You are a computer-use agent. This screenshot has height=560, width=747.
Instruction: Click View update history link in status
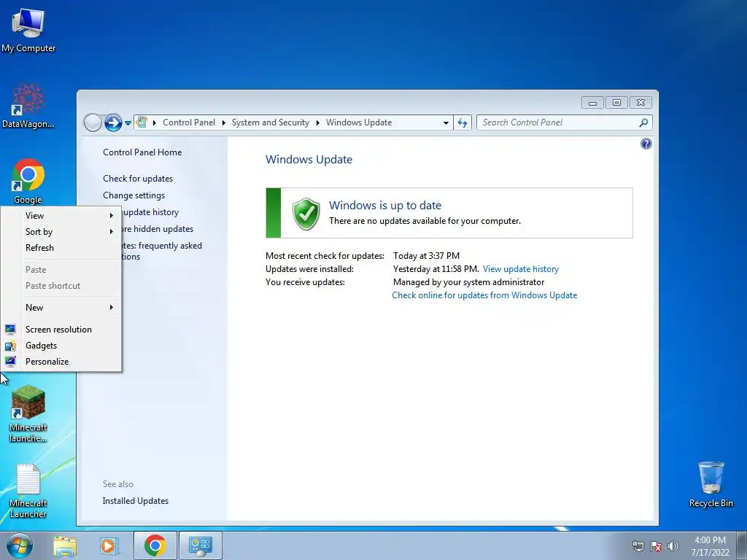click(x=521, y=269)
